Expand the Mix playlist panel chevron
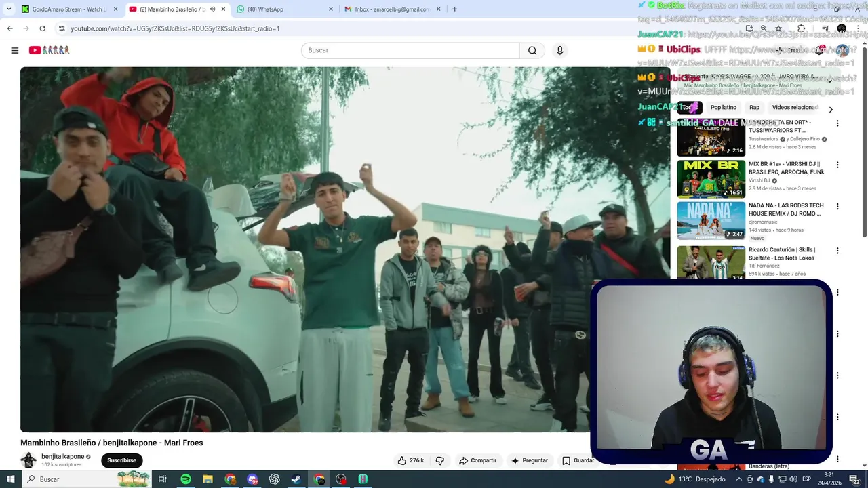Image resolution: width=868 pixels, height=488 pixels. coord(830,80)
